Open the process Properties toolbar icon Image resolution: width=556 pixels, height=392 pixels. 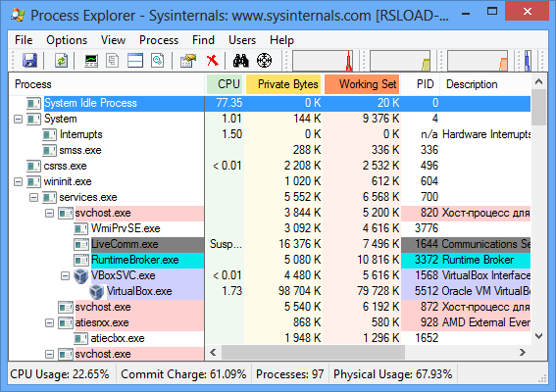(188, 60)
